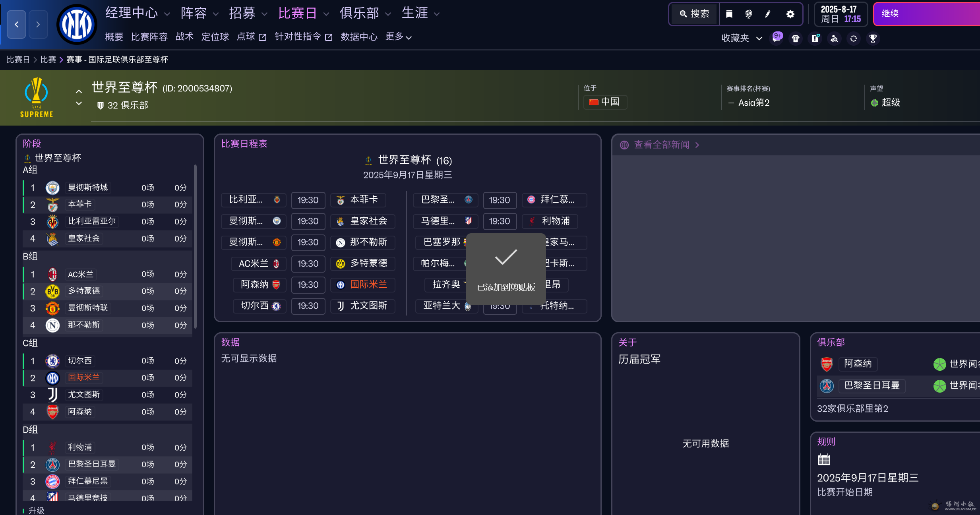Open the 点球 tab
The height and width of the screenshot is (515, 980).
click(x=252, y=37)
